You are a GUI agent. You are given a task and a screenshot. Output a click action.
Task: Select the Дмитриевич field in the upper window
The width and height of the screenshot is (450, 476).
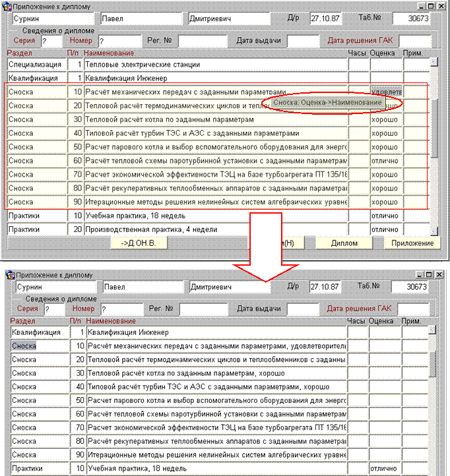229,18
